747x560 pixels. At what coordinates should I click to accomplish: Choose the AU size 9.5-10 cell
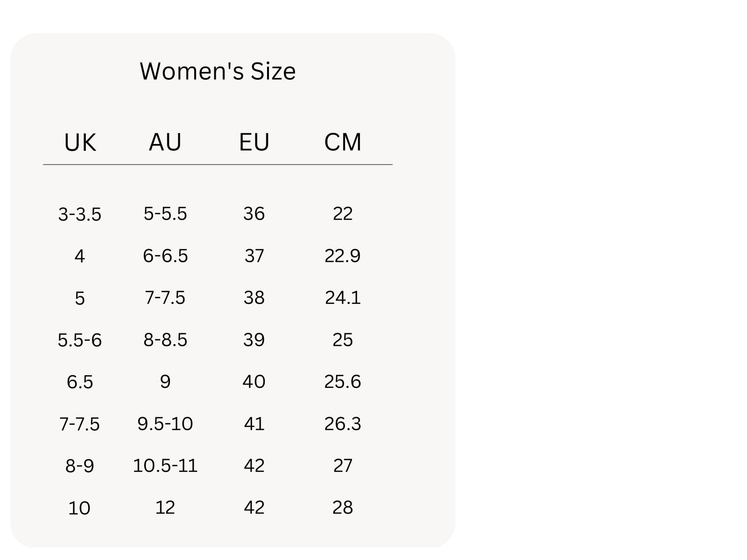pos(165,424)
